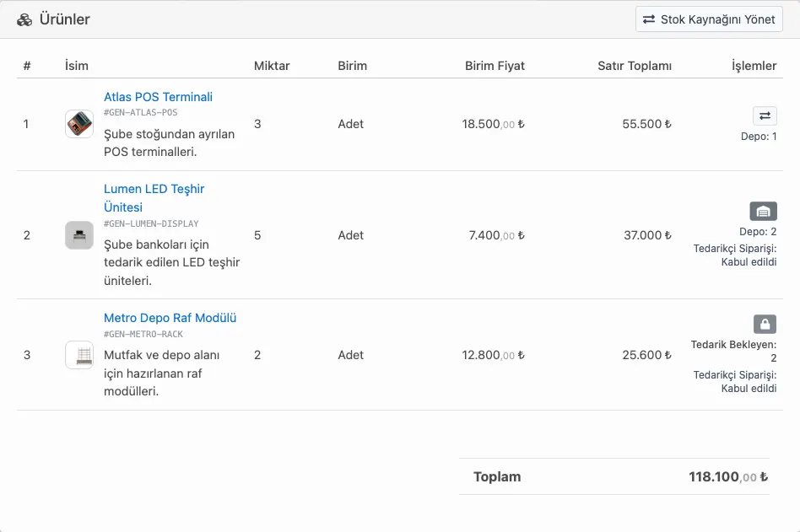The width and height of the screenshot is (800, 532).
Task: Select the #GEN-ATLAS-POS product code
Action: (140, 113)
